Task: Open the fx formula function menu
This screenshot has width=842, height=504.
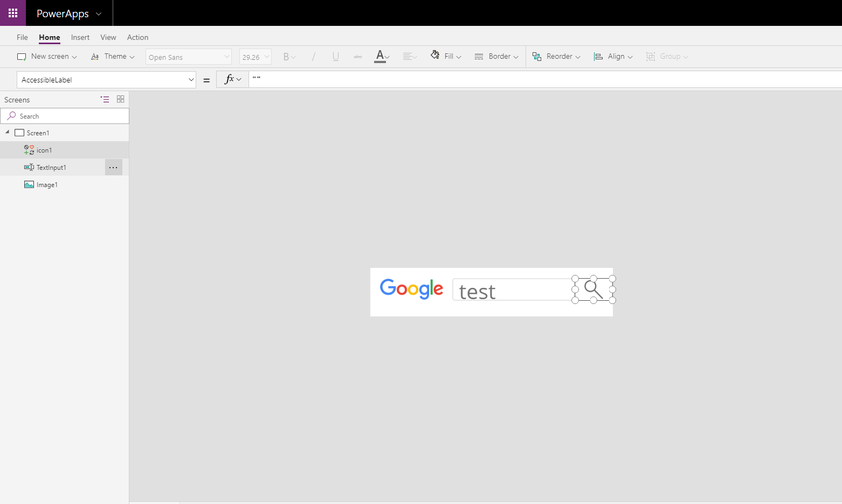Action: coord(232,79)
